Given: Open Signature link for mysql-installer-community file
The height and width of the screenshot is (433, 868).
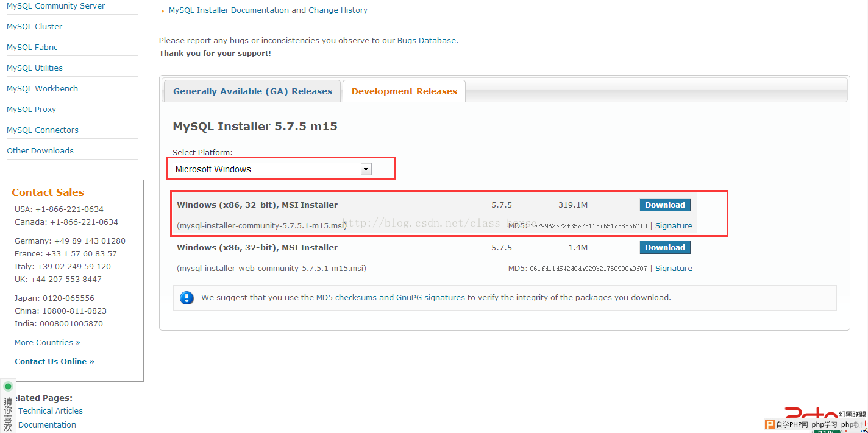Looking at the screenshot, I should pyautogui.click(x=674, y=226).
